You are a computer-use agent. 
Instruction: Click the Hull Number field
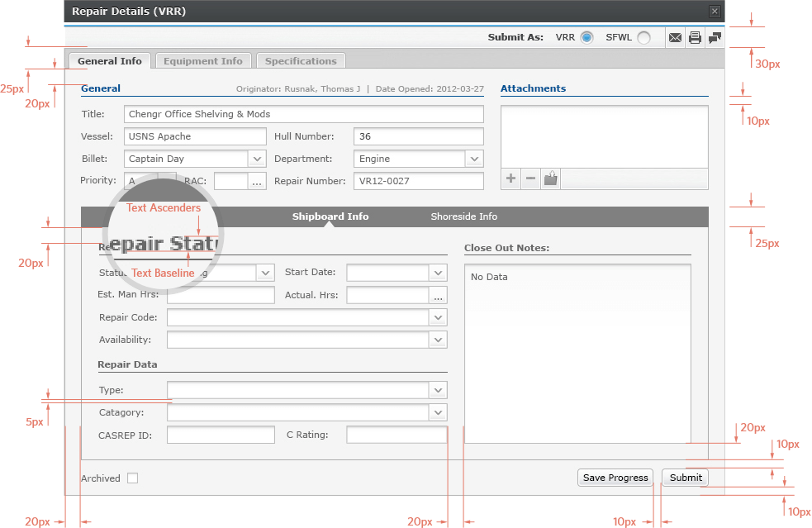pos(419,136)
